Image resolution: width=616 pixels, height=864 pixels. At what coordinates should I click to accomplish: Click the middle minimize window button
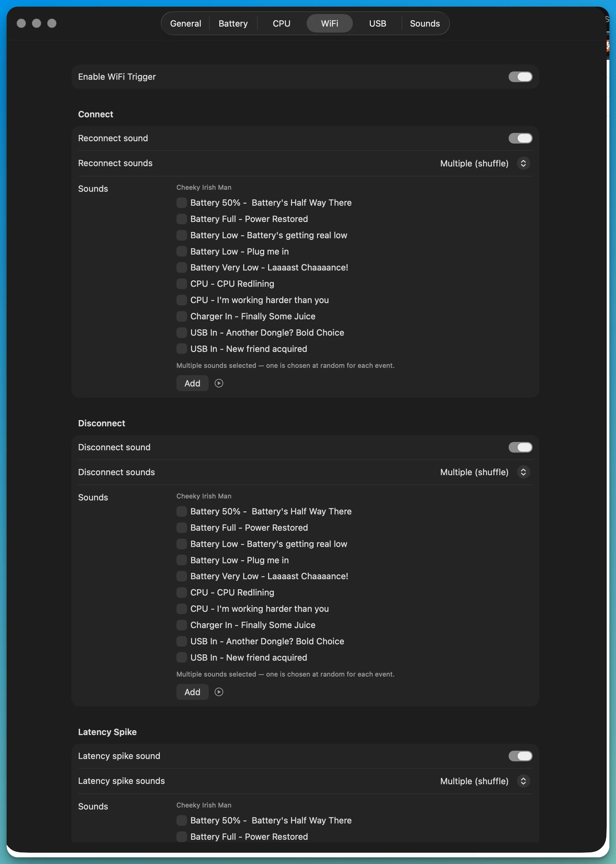tap(37, 24)
